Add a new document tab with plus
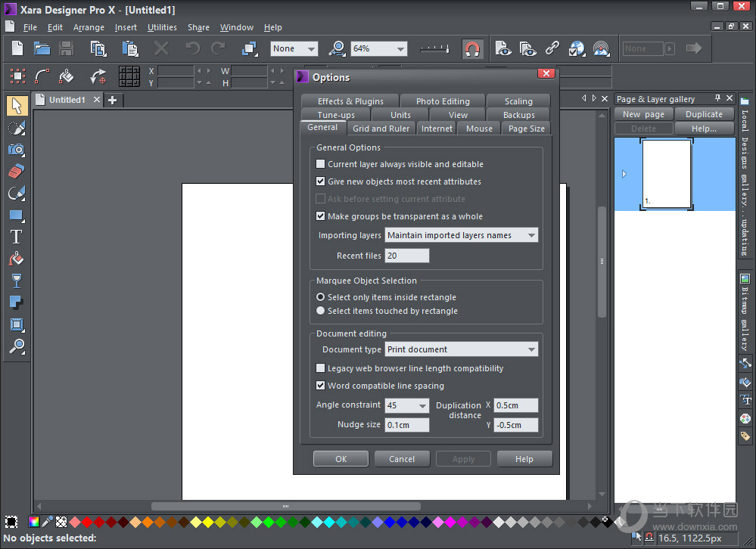The height and width of the screenshot is (549, 756). pos(112,100)
